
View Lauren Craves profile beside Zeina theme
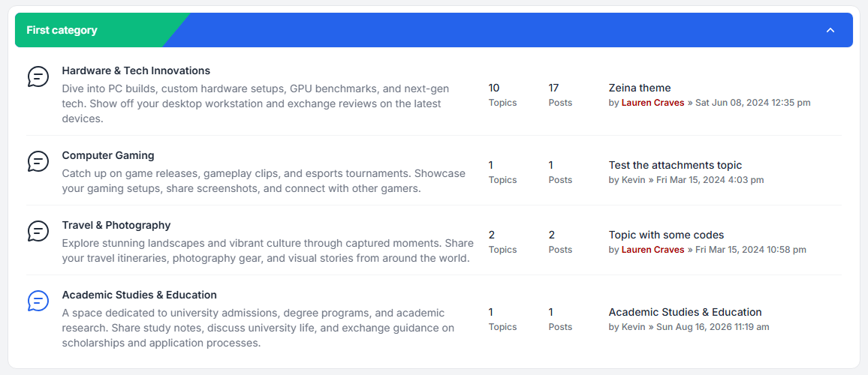[x=653, y=102]
